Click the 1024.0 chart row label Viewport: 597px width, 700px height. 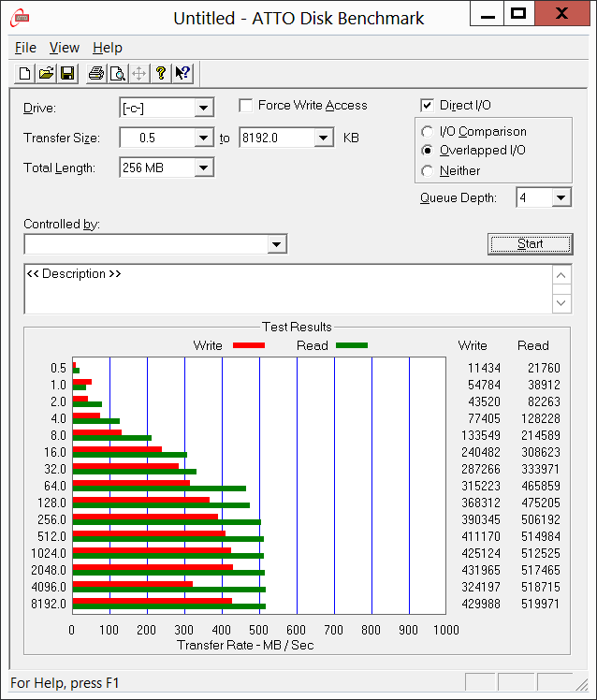click(x=49, y=553)
